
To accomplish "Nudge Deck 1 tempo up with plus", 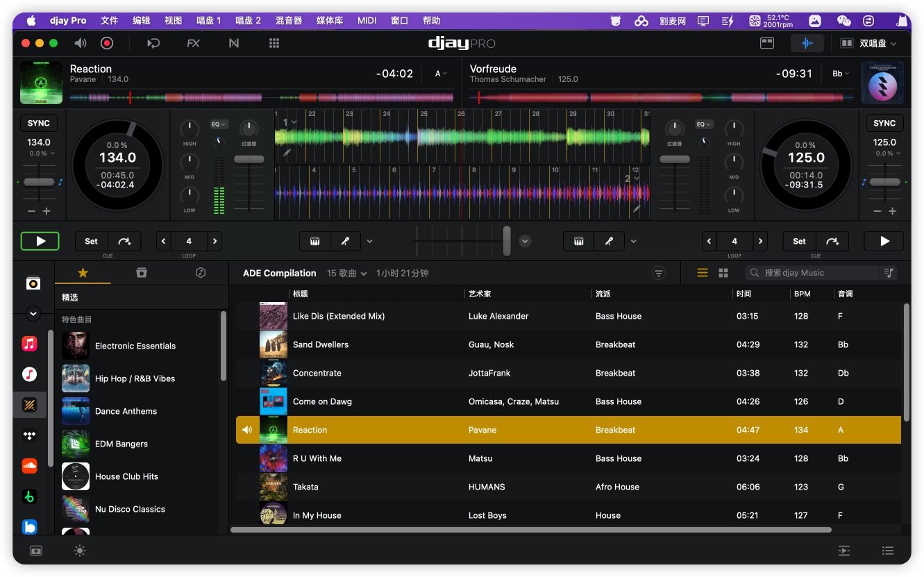I will (x=47, y=211).
